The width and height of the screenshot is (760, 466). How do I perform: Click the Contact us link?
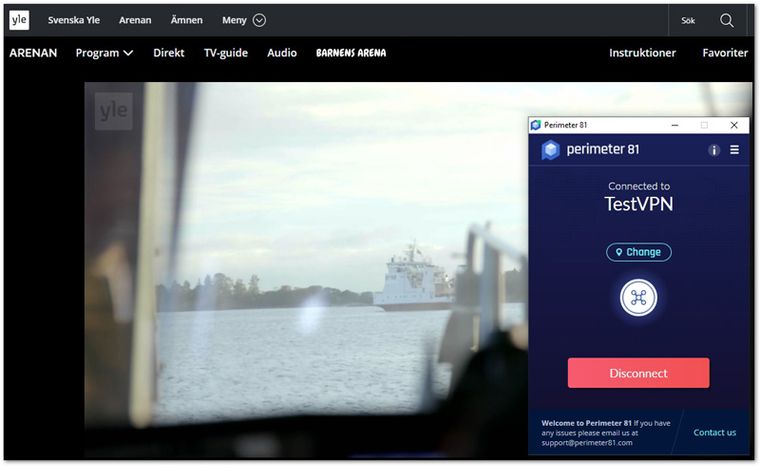[x=714, y=433]
